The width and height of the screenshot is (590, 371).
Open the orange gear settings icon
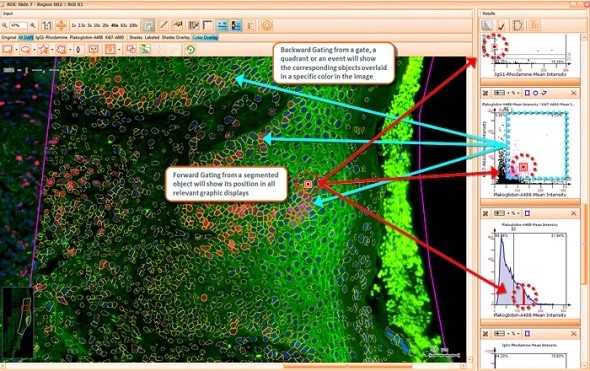[267, 26]
